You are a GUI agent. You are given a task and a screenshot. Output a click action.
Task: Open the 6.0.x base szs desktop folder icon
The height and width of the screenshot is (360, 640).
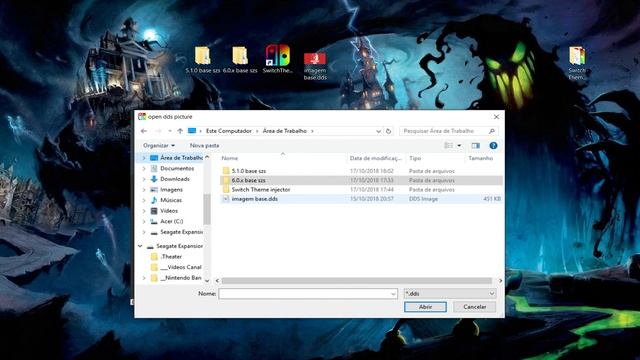pos(240,60)
